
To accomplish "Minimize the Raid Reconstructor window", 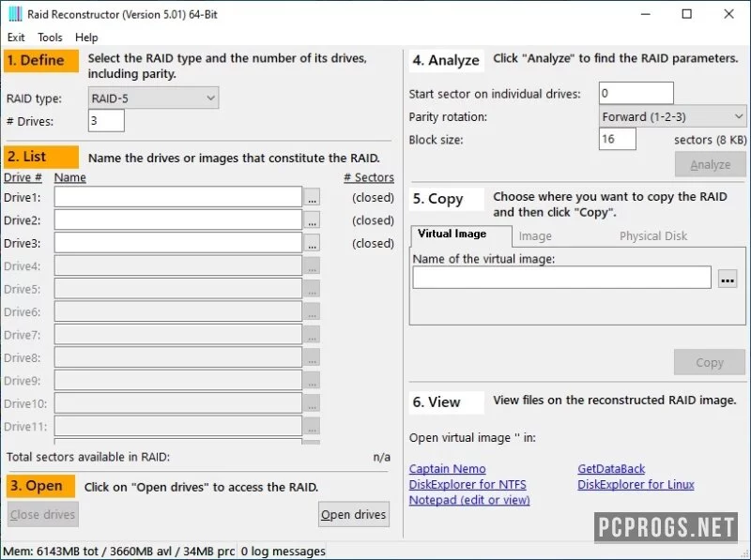I will pyautogui.click(x=646, y=14).
